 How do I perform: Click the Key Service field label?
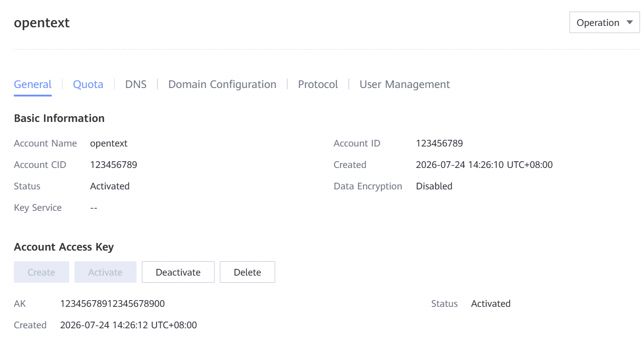pos(38,208)
